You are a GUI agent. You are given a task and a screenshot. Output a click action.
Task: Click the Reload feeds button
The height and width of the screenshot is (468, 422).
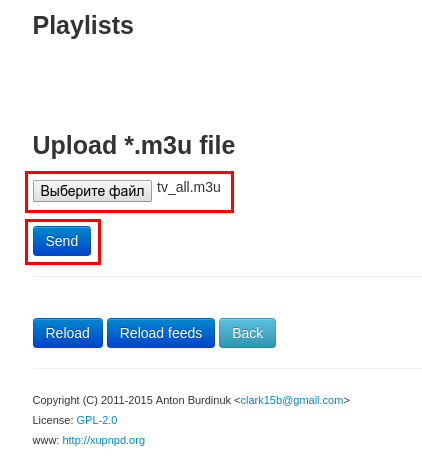pyautogui.click(x=161, y=333)
